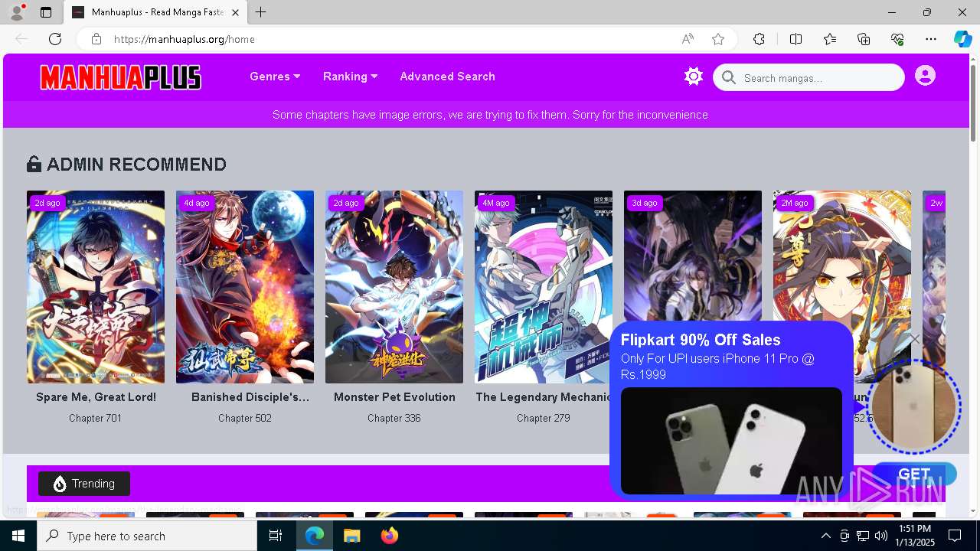Click the Flipkart iPhone ad image

click(731, 441)
